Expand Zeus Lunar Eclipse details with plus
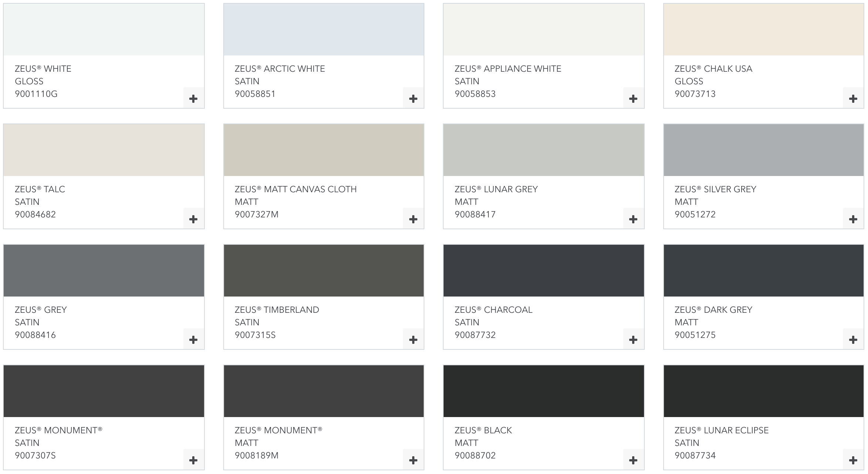Screen dimensions: 868x474 pyautogui.click(x=853, y=460)
